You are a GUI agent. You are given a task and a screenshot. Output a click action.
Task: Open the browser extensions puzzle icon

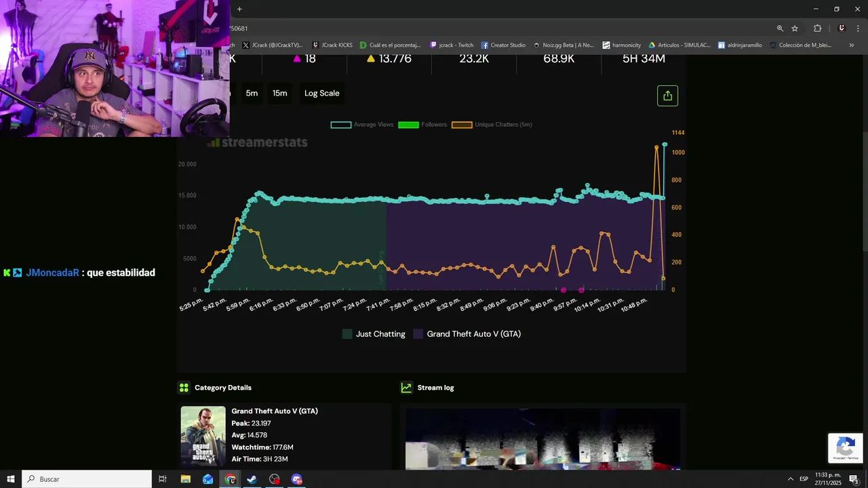point(817,28)
